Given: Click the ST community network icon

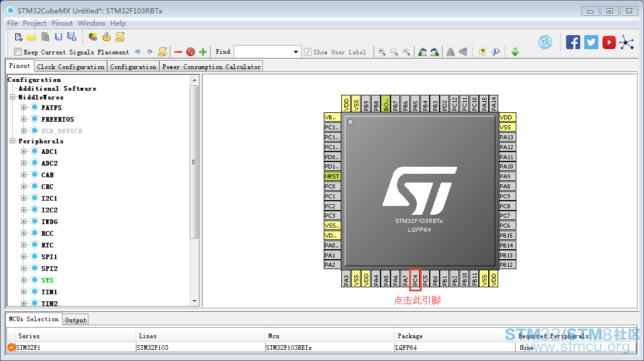Looking at the screenshot, I should [x=627, y=42].
